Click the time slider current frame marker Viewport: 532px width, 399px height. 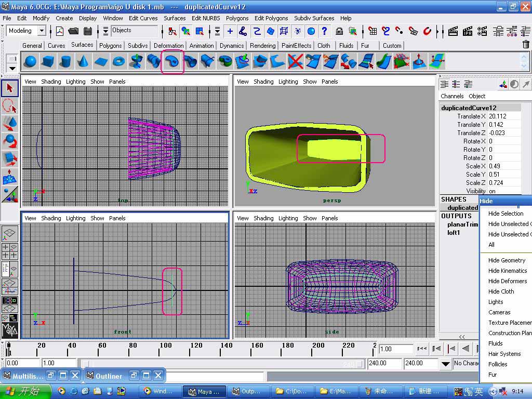coord(8,349)
